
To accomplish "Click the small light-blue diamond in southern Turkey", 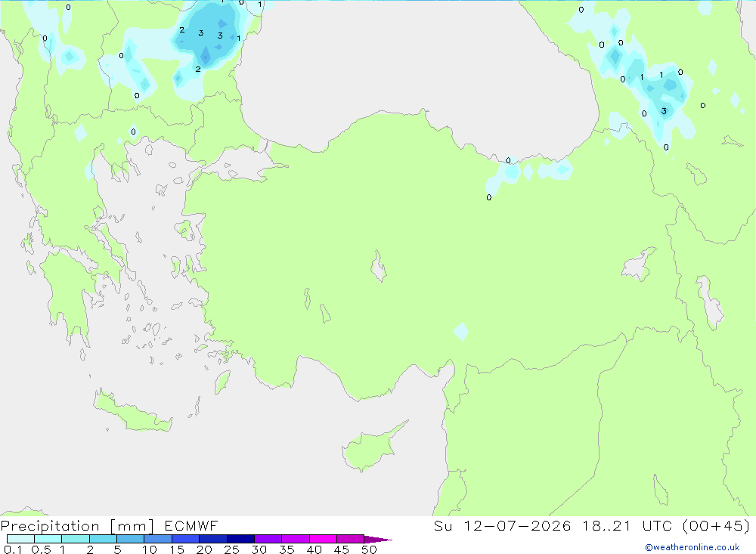I will pos(461,332).
